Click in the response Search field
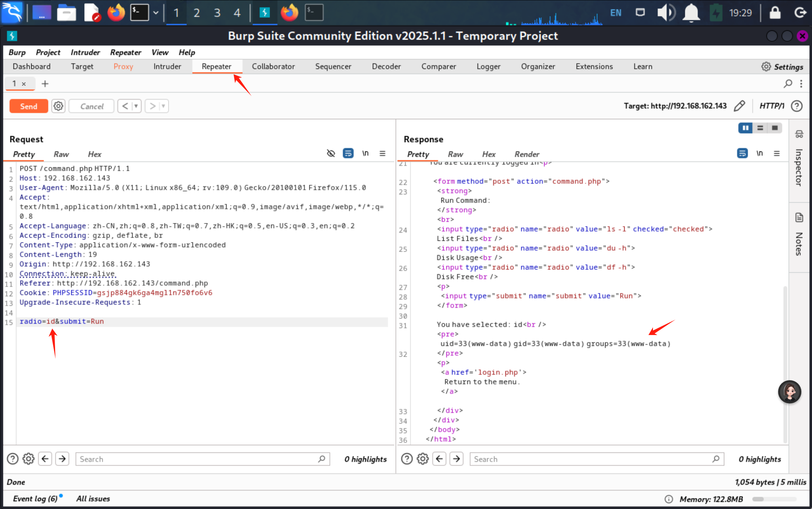812x509 pixels. [x=592, y=459]
